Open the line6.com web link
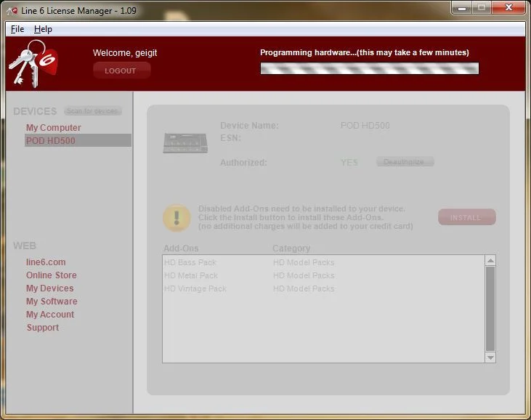Viewport: 531px width, 420px height. click(46, 262)
